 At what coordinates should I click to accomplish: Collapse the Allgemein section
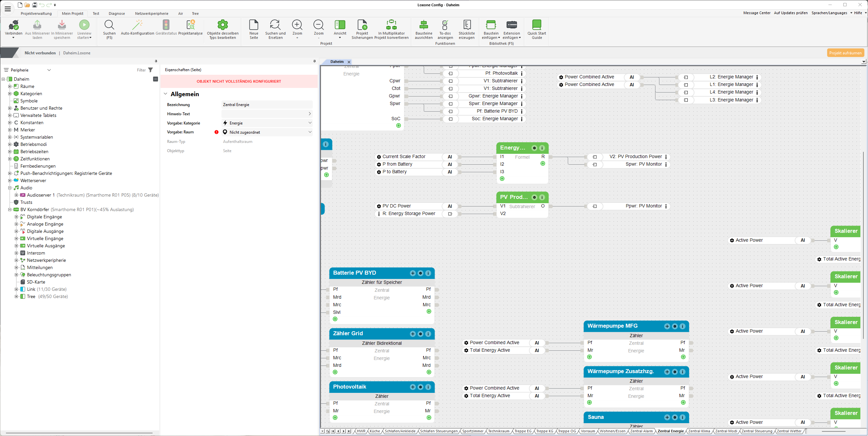point(165,94)
